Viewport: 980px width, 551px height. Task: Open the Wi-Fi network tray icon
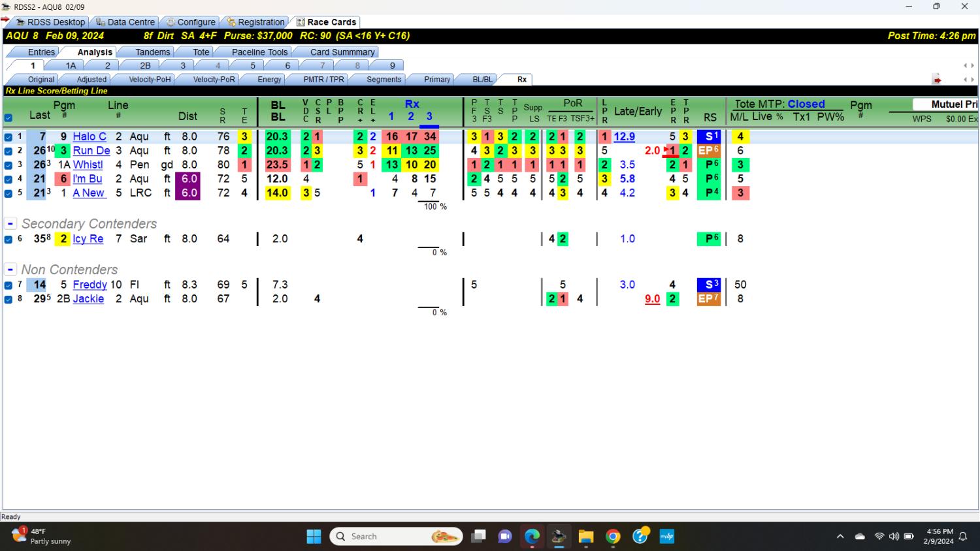click(x=879, y=537)
